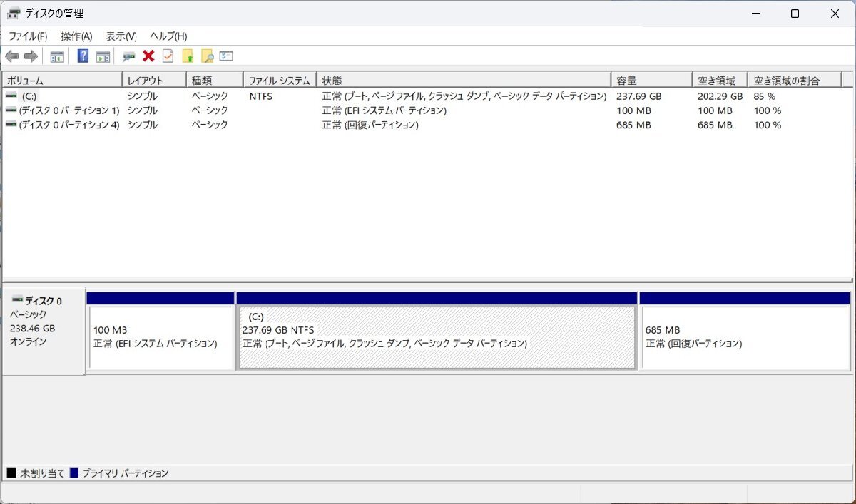Open Help with the blue question mark icon

[x=83, y=56]
